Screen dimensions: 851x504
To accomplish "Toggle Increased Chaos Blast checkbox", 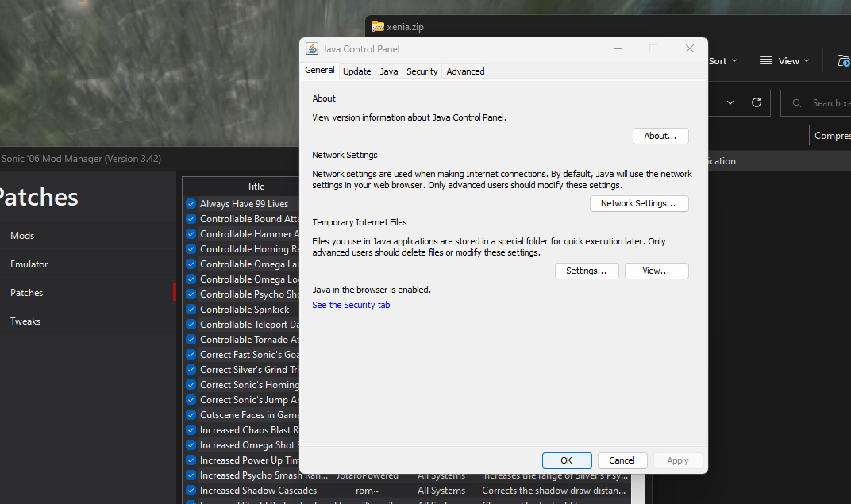I will point(191,430).
